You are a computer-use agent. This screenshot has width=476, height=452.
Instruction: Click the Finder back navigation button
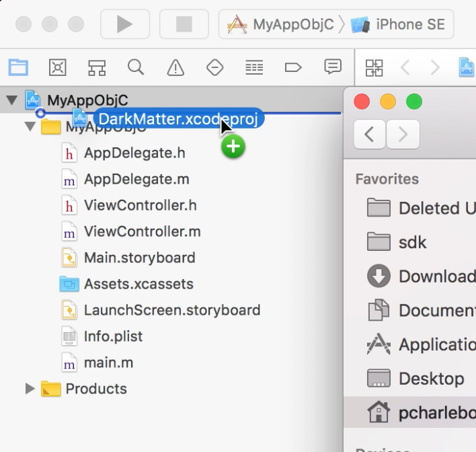369,135
